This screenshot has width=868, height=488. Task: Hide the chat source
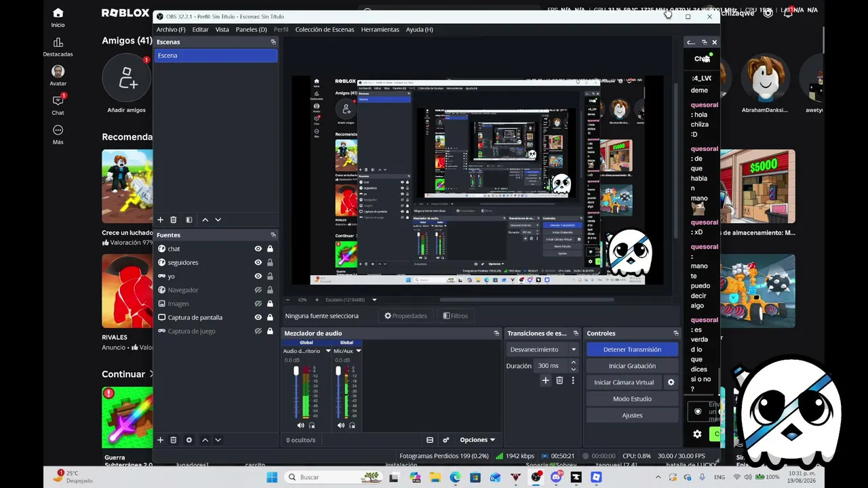[x=258, y=249]
